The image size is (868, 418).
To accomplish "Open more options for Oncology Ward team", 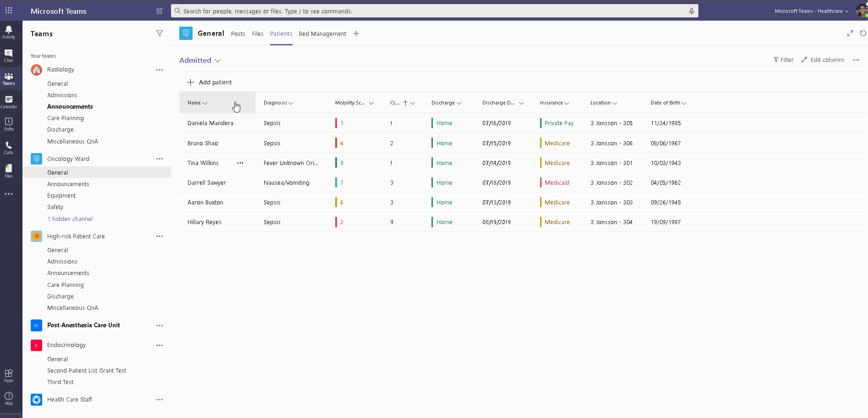I will (x=160, y=159).
